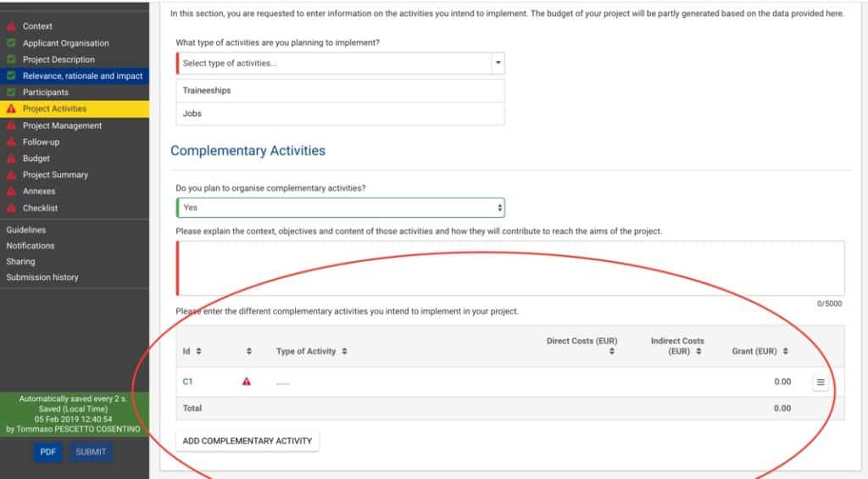This screenshot has width=868, height=479.
Task: Click the warning triangle beside Project Activities
Action: tap(11, 109)
